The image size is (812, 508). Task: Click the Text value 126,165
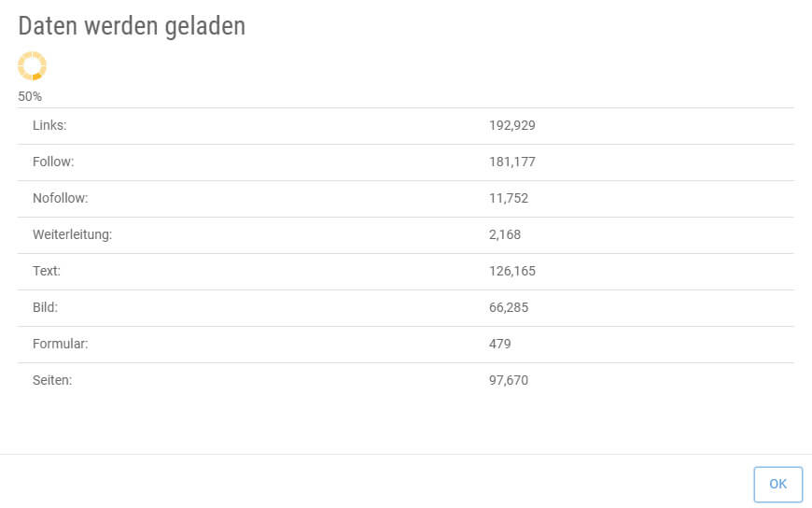511,271
